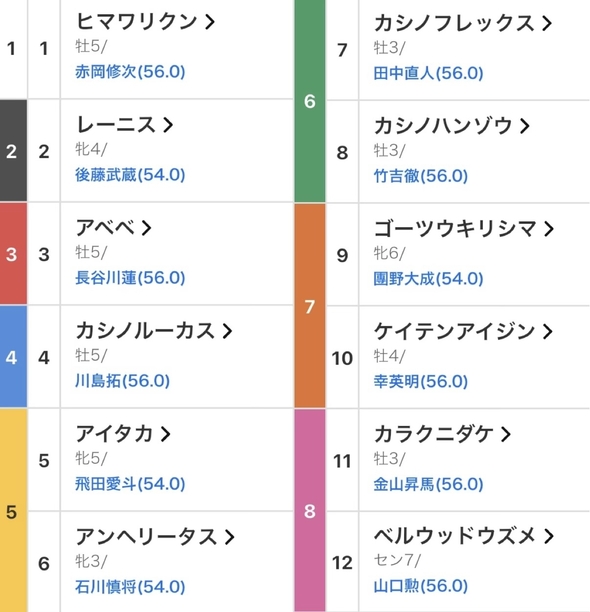
Task: Click chevron arrow after アベベ
Action: tap(146, 228)
